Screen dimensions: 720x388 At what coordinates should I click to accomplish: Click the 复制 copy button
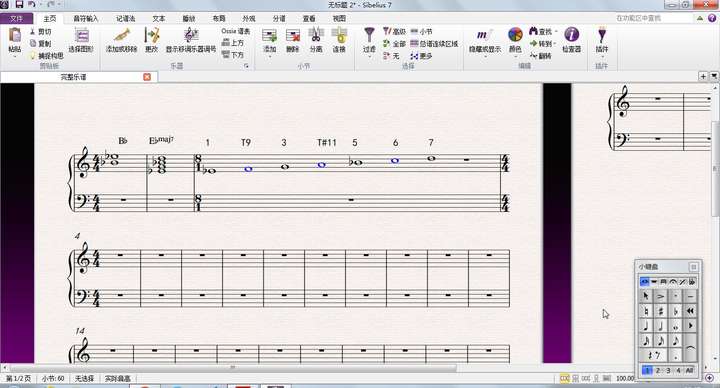(40, 44)
